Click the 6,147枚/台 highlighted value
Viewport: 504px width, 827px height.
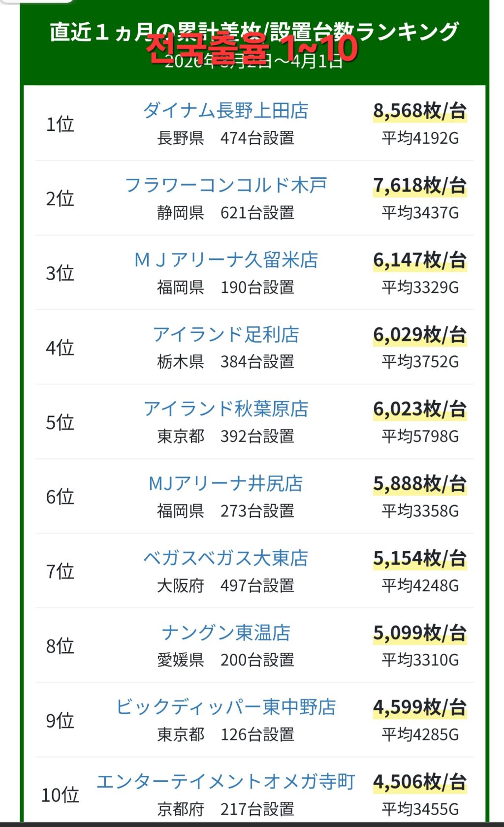(420, 260)
